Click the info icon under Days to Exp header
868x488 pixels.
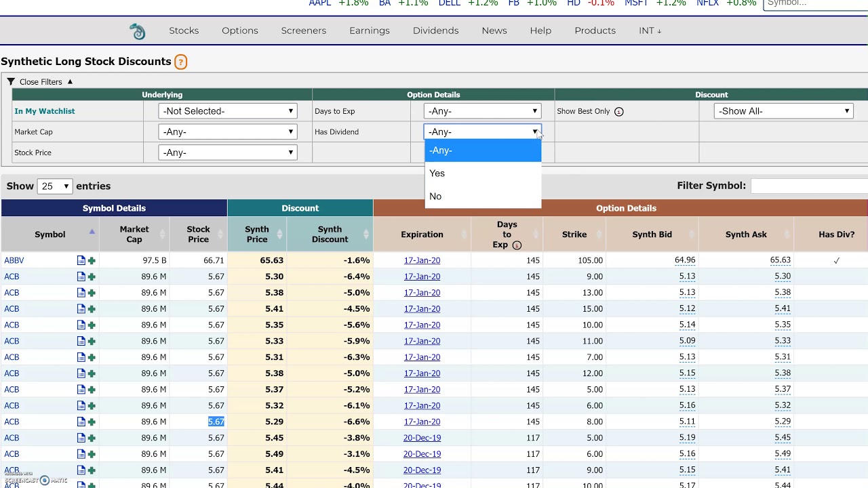[517, 245]
